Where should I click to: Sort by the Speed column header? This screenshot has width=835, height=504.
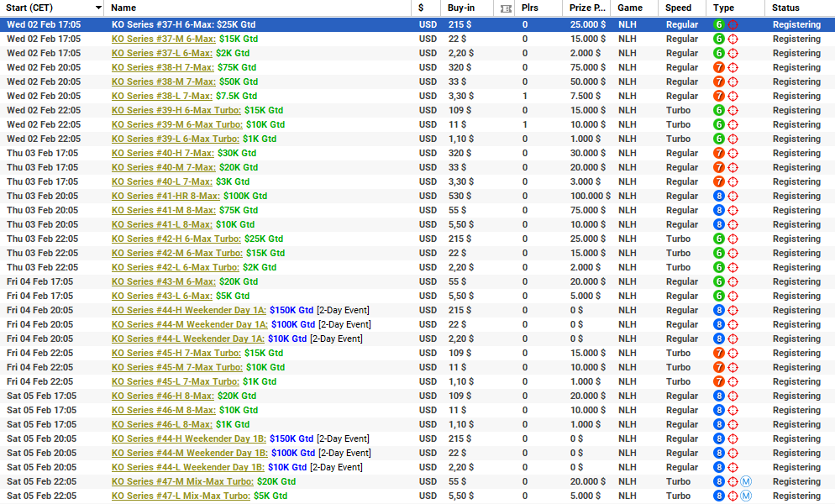678,8
